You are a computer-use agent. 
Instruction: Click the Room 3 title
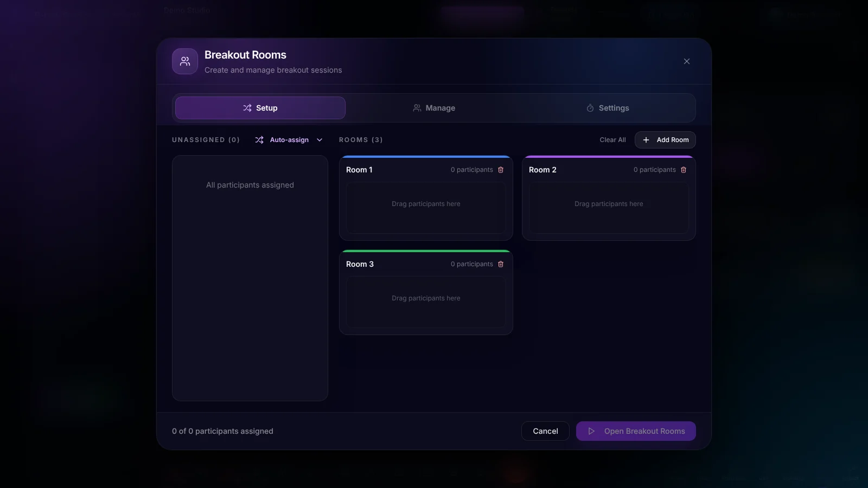pyautogui.click(x=360, y=264)
